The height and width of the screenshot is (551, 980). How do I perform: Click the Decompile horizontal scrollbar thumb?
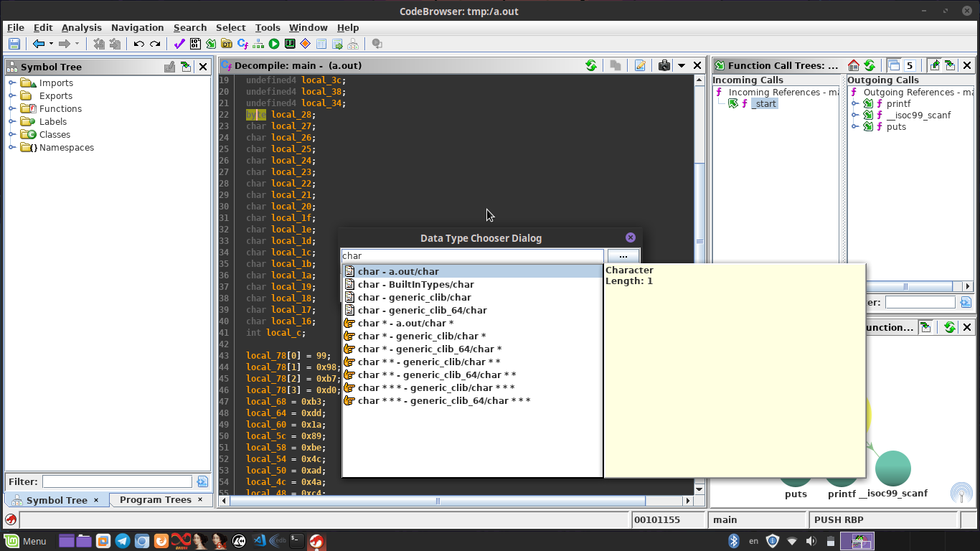(438, 501)
